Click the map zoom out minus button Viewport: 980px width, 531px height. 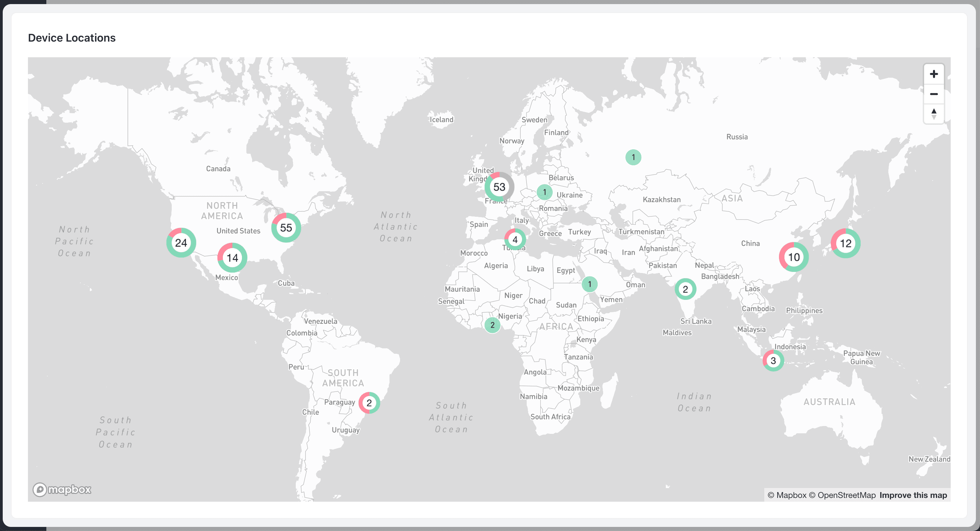[934, 94]
